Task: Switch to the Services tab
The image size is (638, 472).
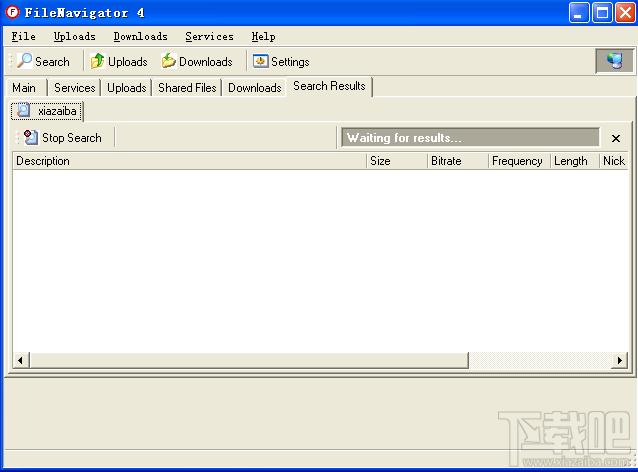Action: (74, 87)
